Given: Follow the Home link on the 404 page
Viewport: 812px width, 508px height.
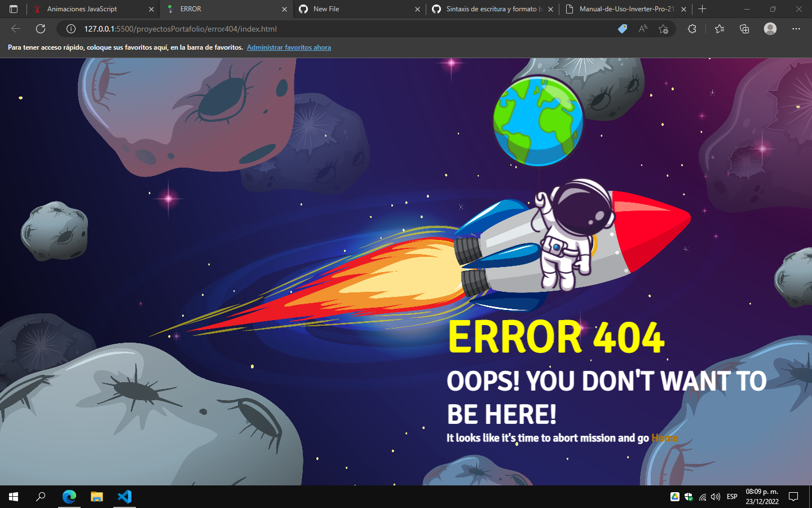Looking at the screenshot, I should (x=664, y=438).
